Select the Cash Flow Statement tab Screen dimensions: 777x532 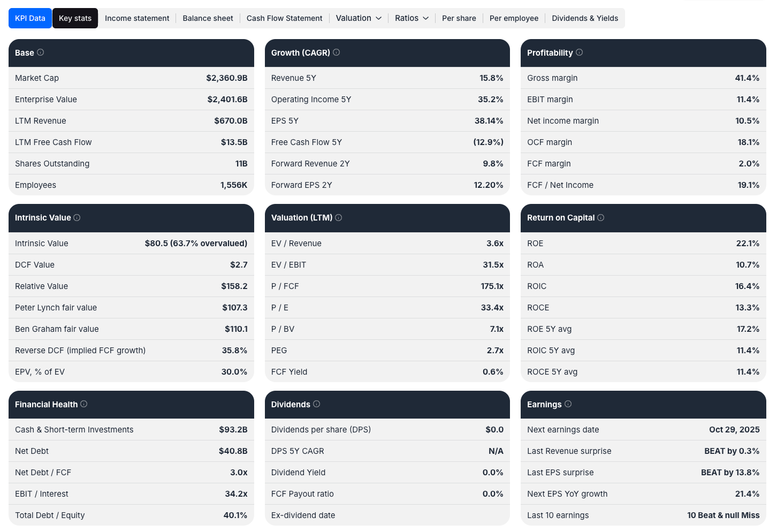click(284, 18)
